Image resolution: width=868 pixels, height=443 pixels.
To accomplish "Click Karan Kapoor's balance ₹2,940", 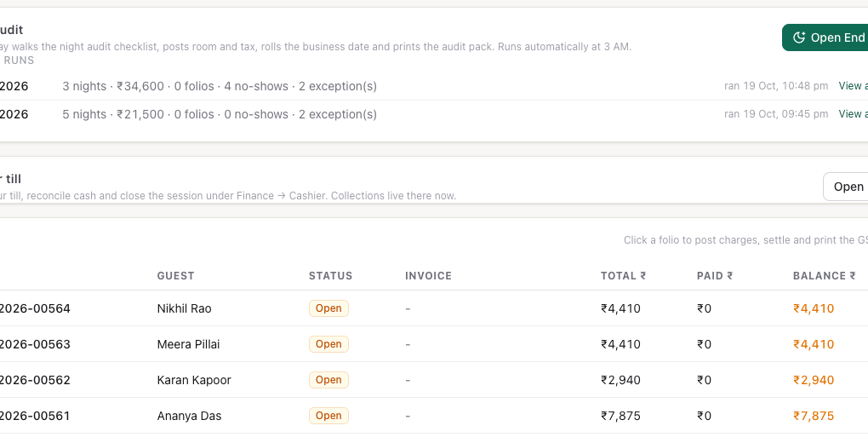I will tap(814, 380).
